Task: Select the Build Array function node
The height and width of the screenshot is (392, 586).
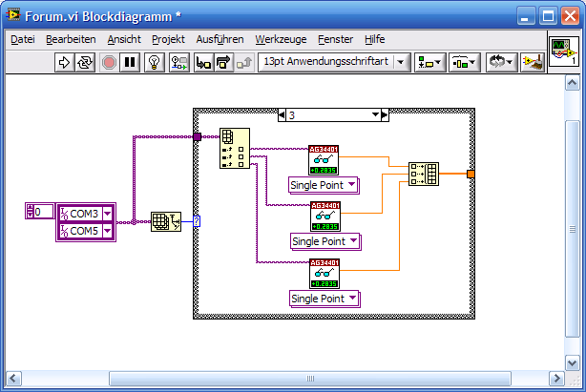Action: [424, 174]
